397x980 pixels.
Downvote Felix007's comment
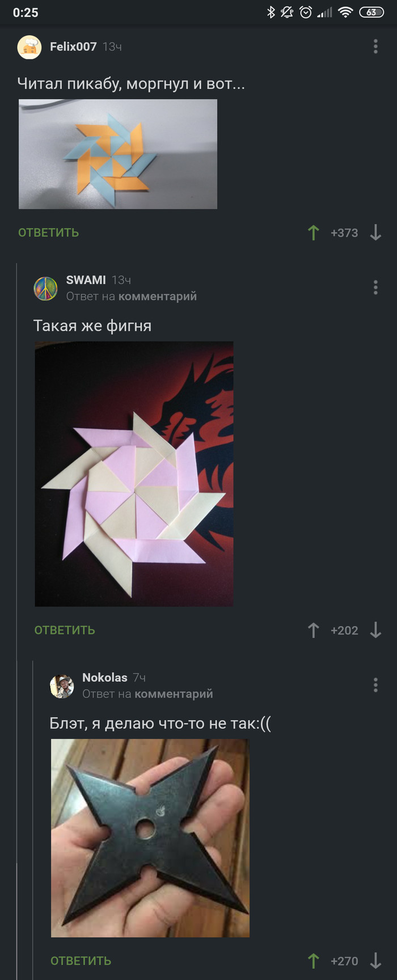click(375, 233)
